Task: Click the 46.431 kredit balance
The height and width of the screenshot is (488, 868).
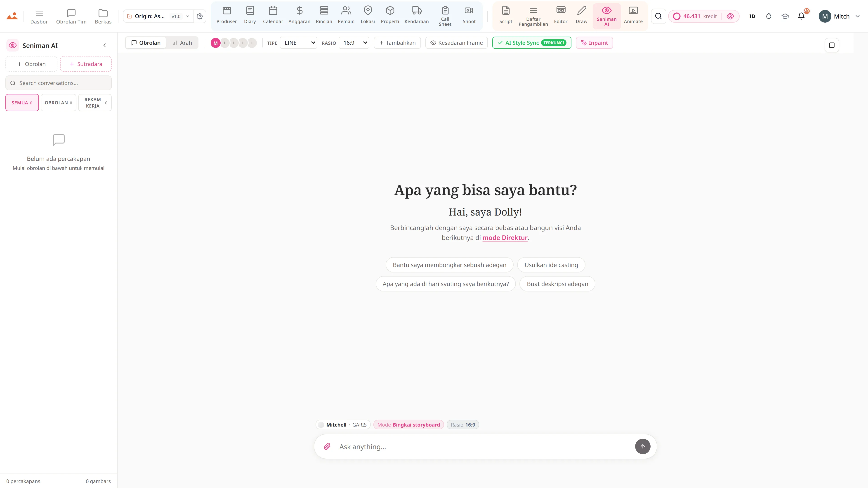Action: pyautogui.click(x=695, y=16)
